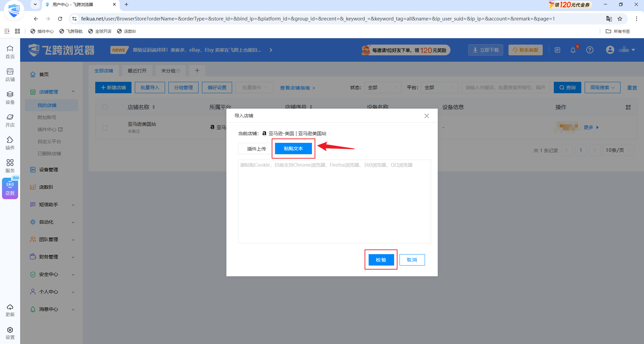
Task: Open the 高级搜索 dropdown
Action: coord(602,88)
